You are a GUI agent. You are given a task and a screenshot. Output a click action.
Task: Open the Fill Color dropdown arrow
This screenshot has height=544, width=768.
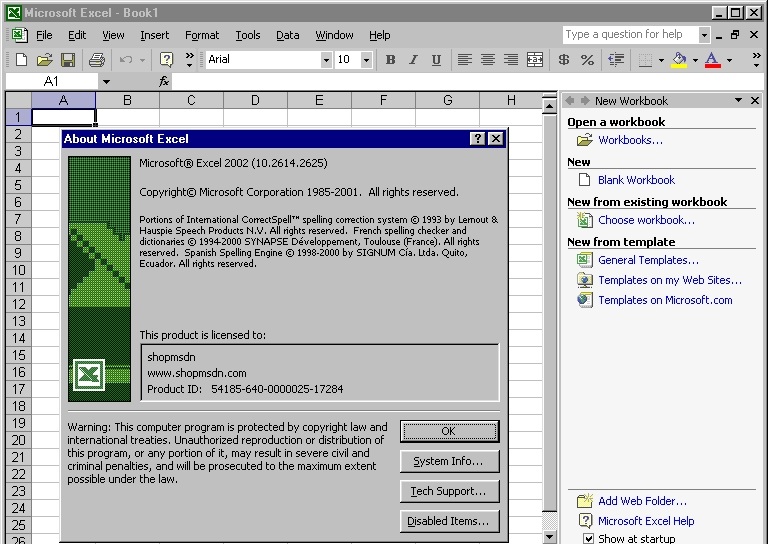(695, 60)
